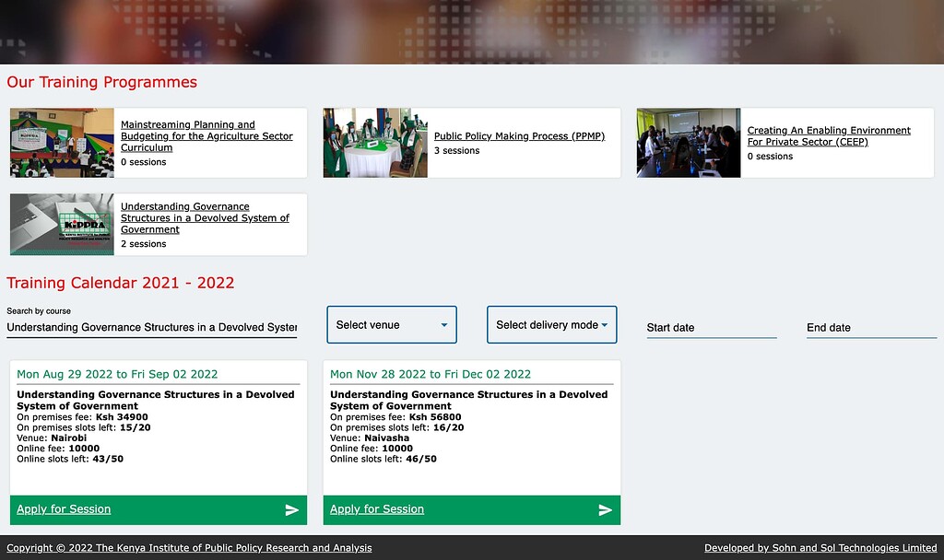Click the End date field

pos(870,328)
